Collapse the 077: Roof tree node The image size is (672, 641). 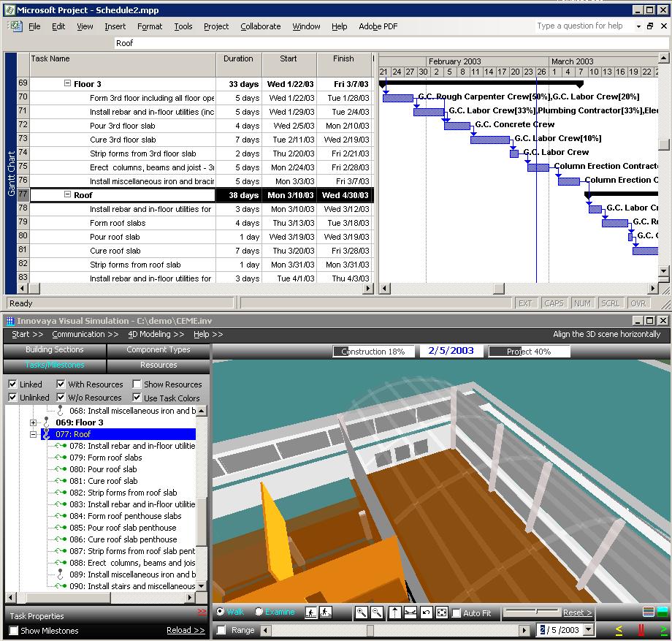[x=33, y=434]
